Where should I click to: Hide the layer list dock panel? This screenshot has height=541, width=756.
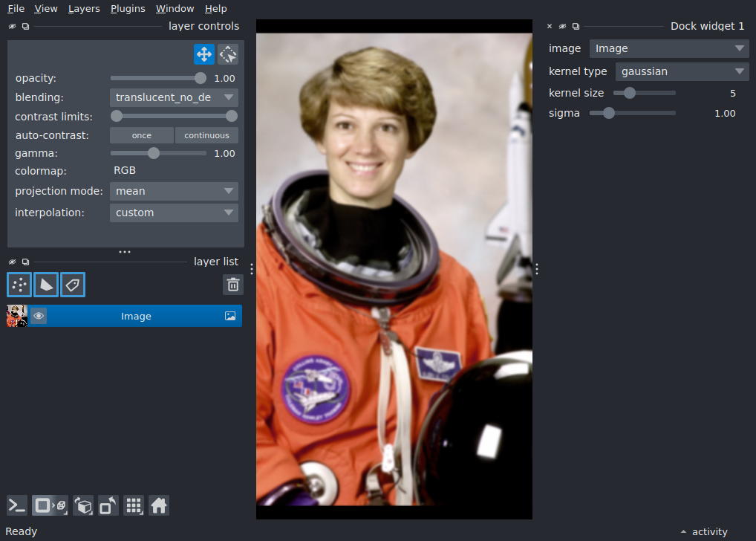pos(12,262)
